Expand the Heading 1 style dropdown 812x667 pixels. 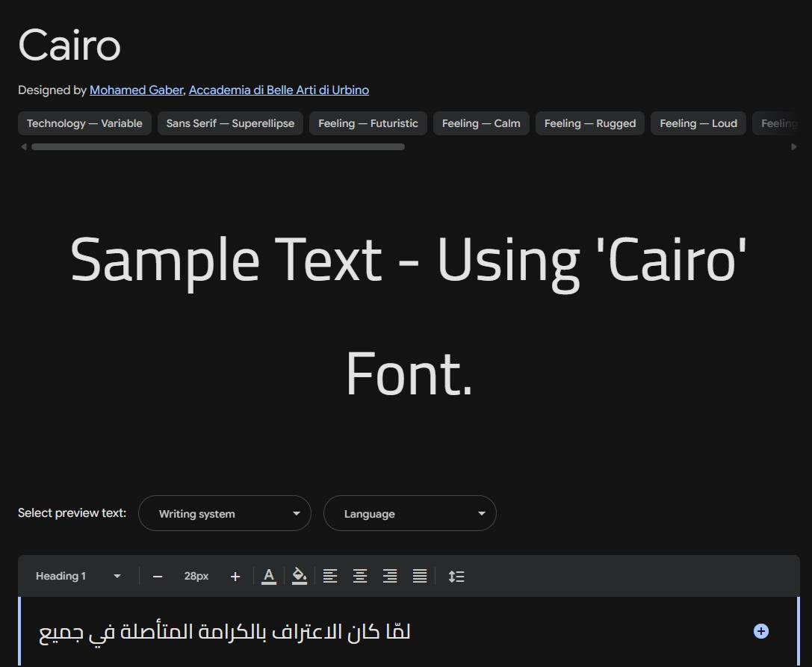(78, 576)
